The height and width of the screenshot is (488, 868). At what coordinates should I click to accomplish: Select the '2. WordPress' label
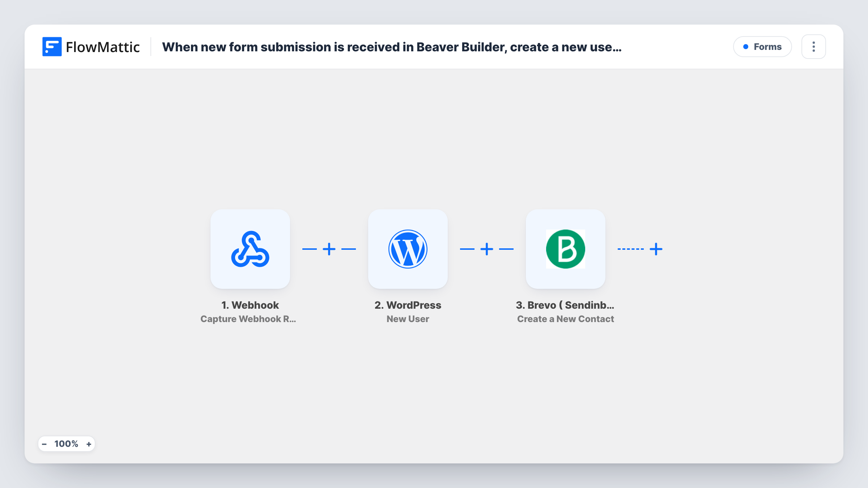pos(408,305)
